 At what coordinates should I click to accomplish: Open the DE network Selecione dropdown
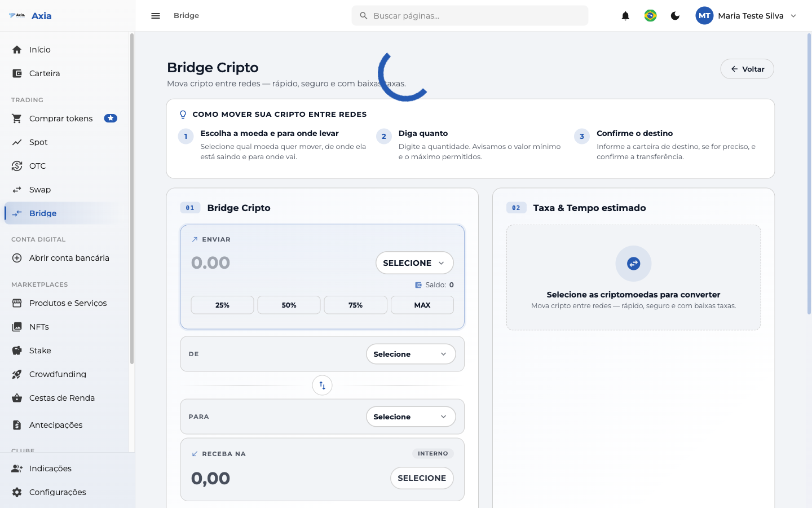[411, 354]
